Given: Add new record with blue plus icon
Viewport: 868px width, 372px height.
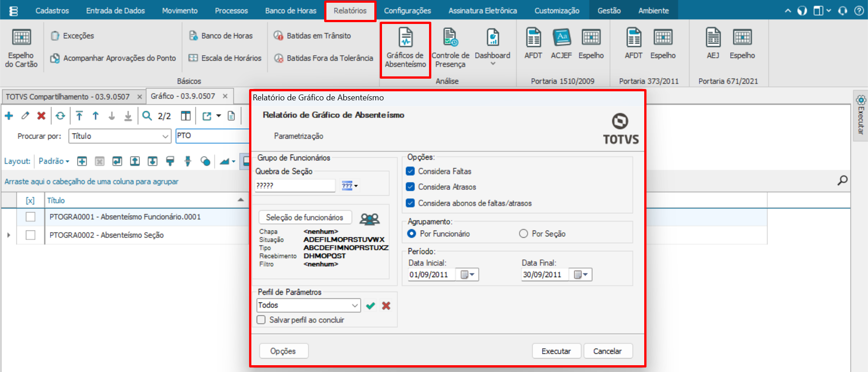Looking at the screenshot, I should tap(9, 116).
